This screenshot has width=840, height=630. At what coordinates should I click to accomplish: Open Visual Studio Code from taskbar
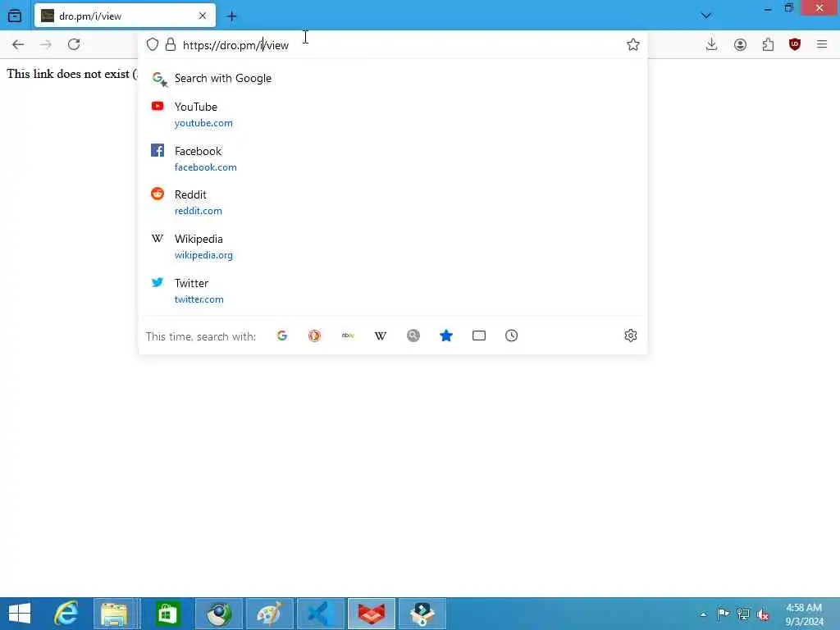(321, 614)
